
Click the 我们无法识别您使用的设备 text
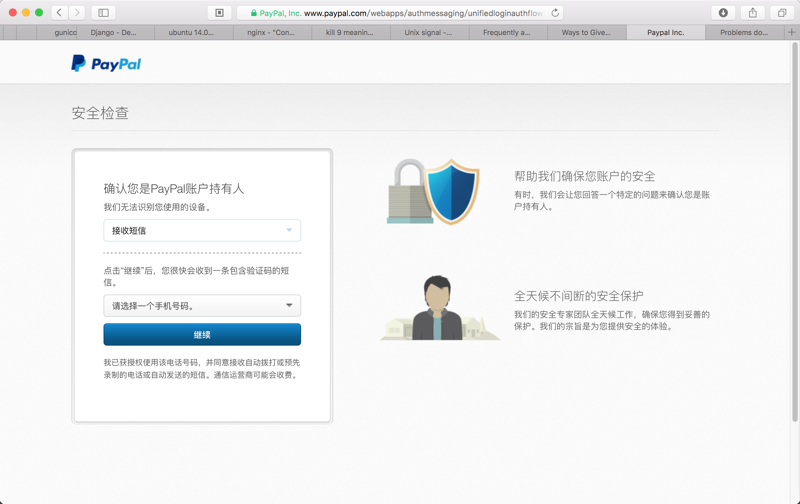pos(157,207)
